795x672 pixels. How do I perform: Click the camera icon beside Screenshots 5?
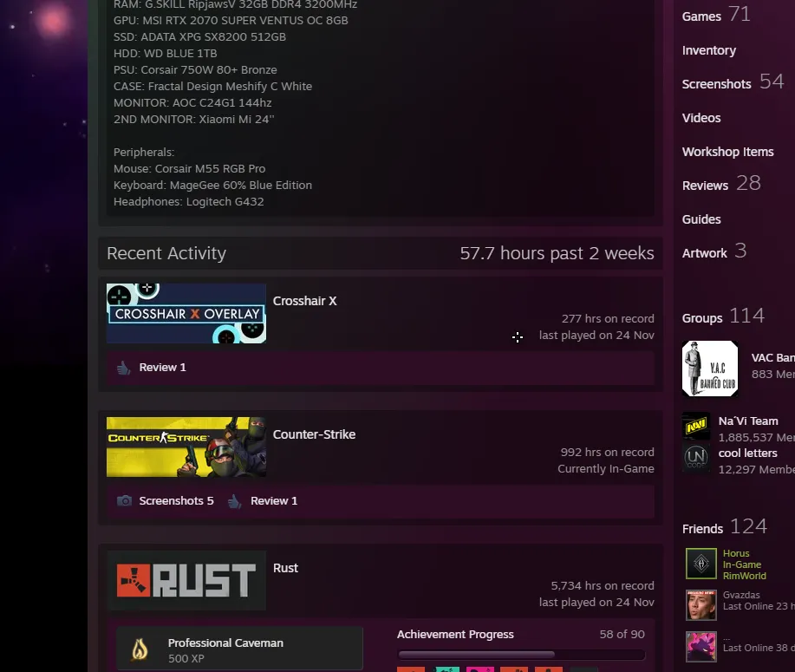124,500
